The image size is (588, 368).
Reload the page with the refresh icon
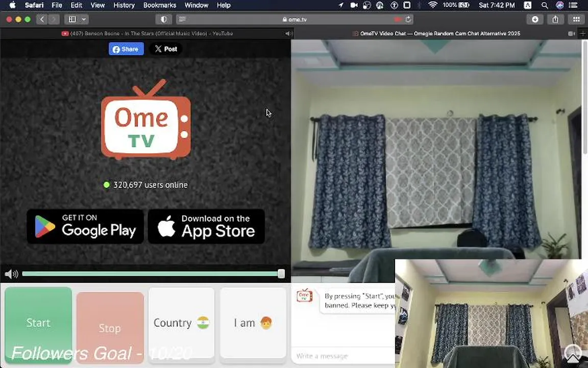tap(408, 19)
